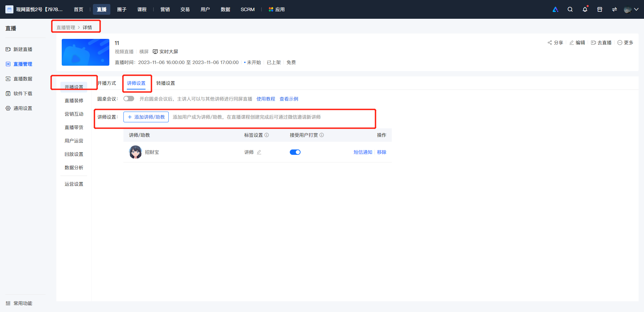
Task: Open the notification bell
Action: pos(585,9)
